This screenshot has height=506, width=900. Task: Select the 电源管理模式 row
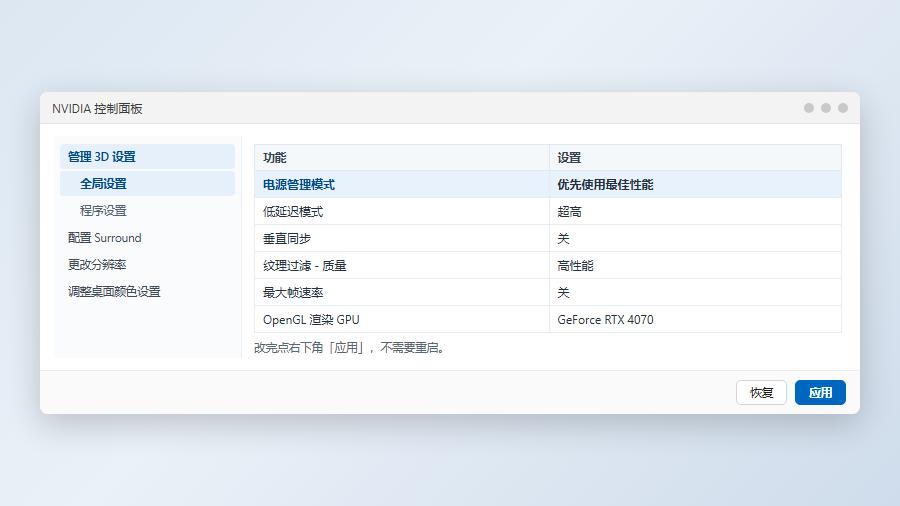point(548,184)
